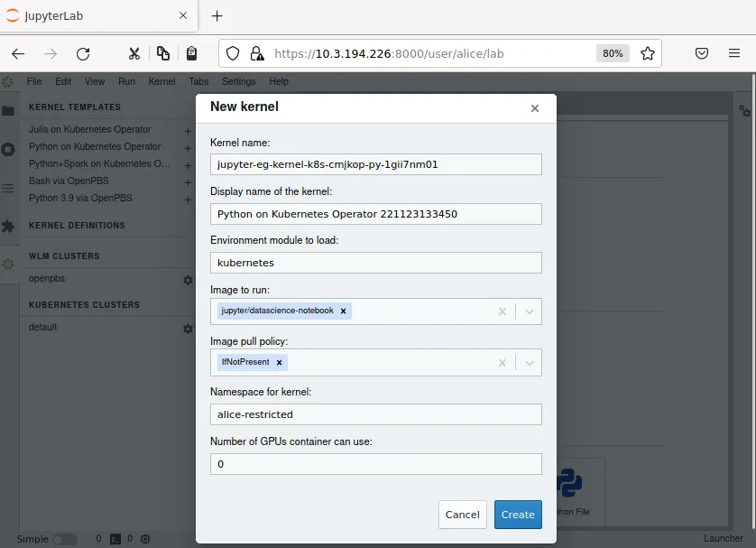
Task: Open the Edit menu
Action: pos(63,81)
